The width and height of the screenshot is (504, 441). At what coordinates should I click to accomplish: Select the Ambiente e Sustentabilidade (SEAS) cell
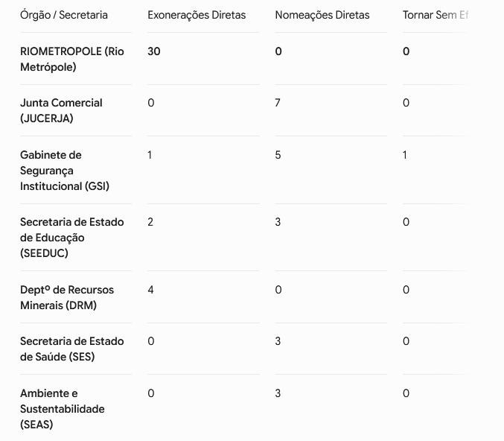62,409
